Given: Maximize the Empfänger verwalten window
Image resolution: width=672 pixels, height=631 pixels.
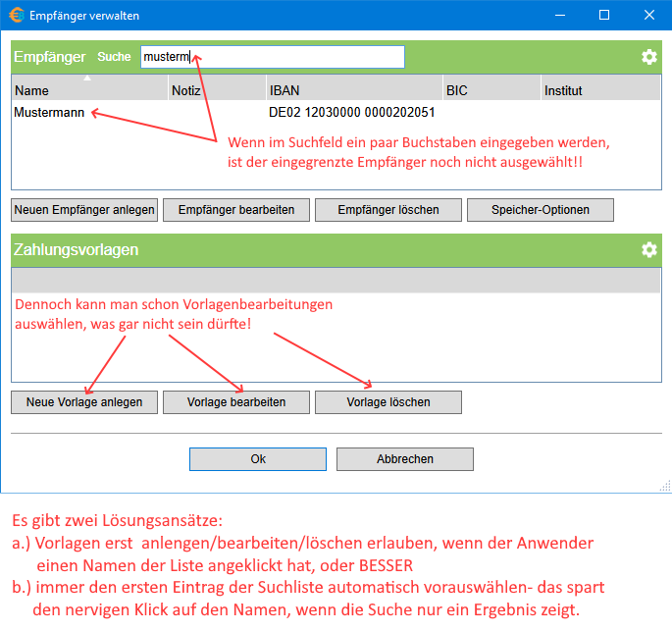Looking at the screenshot, I should [604, 15].
